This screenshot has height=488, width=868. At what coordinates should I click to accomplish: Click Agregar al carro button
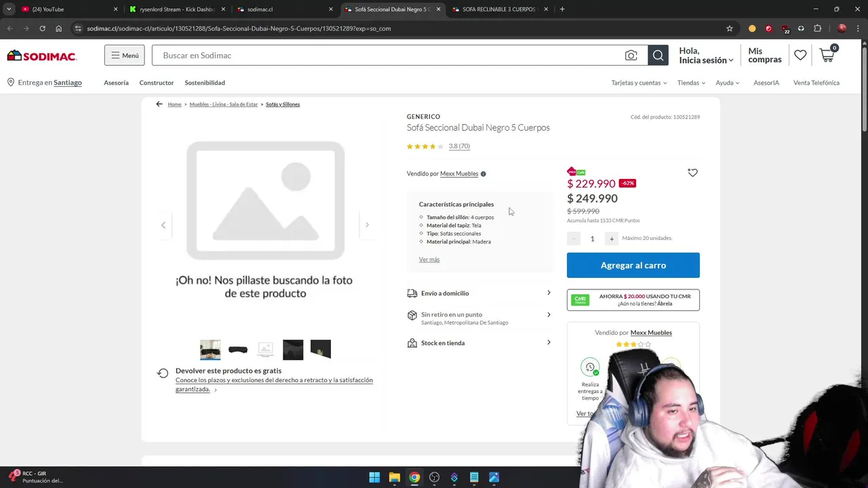click(633, 265)
